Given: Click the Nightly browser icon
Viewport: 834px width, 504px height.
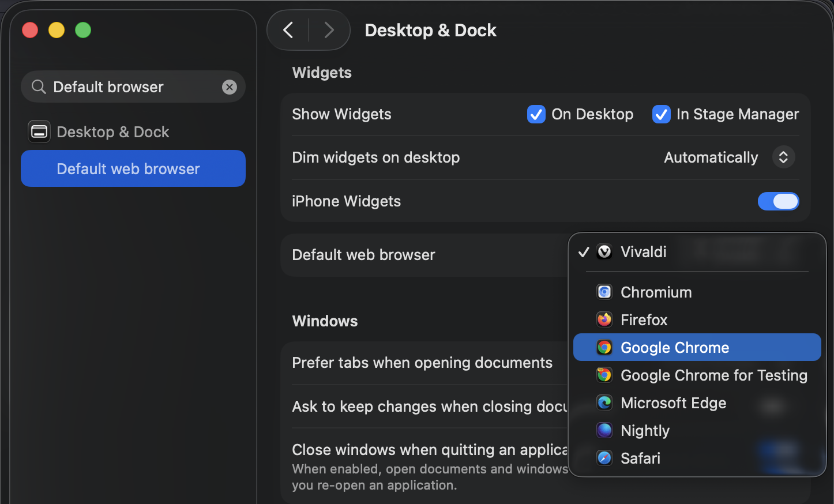Looking at the screenshot, I should tap(604, 430).
